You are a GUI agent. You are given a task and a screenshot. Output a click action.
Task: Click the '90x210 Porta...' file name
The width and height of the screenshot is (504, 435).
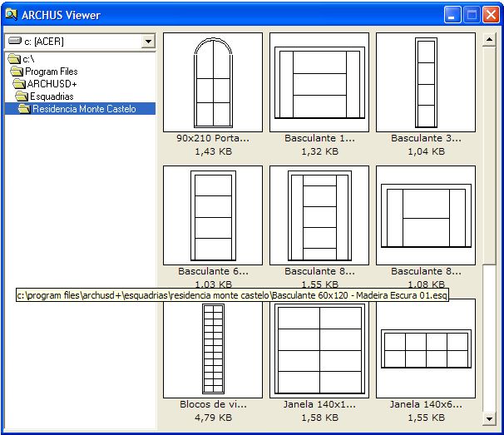tap(213, 138)
